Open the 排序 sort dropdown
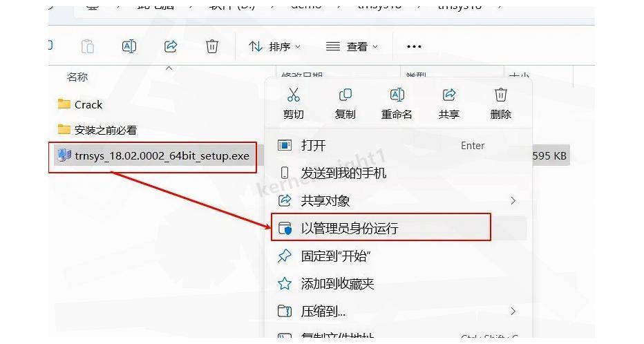 click(274, 47)
